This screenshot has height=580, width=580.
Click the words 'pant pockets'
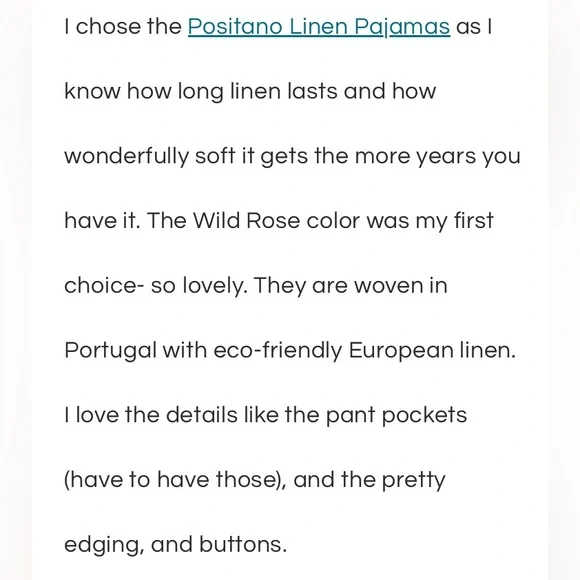396,415
